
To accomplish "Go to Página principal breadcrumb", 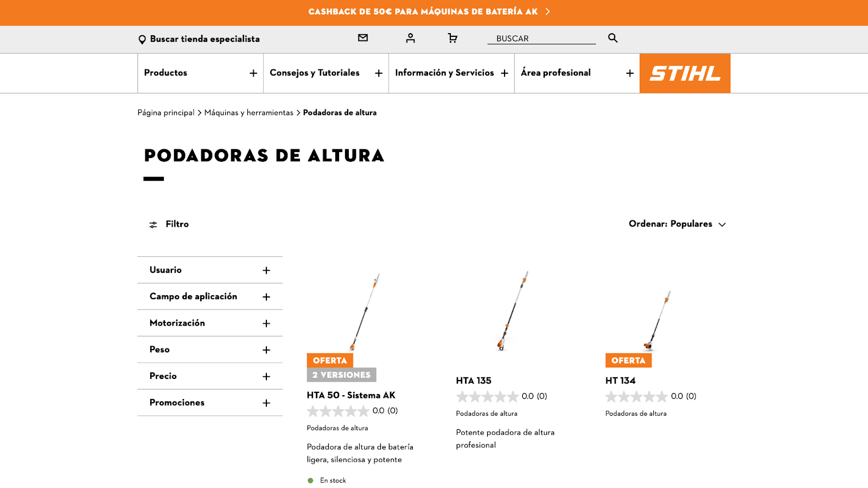I will tap(166, 113).
